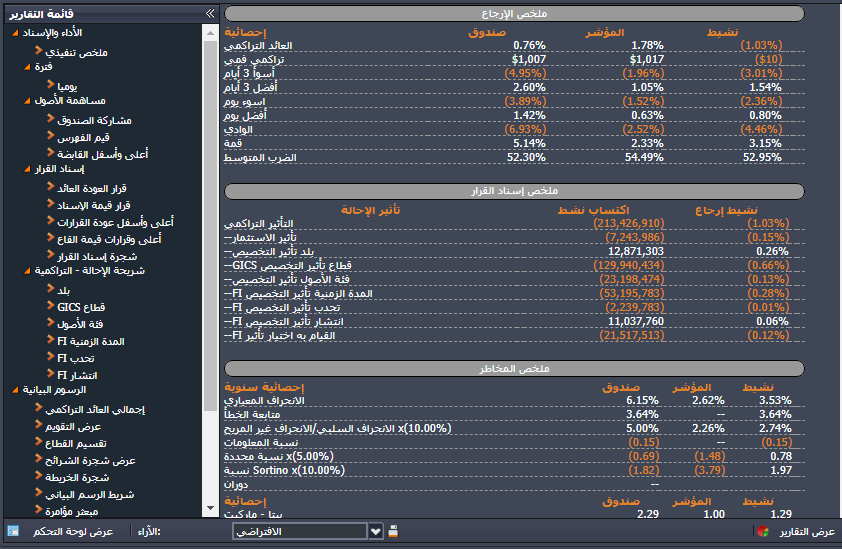Viewport: 842px width, 549px height.
Task: Select the ملخص المخاطر section header
Action: tap(513, 368)
